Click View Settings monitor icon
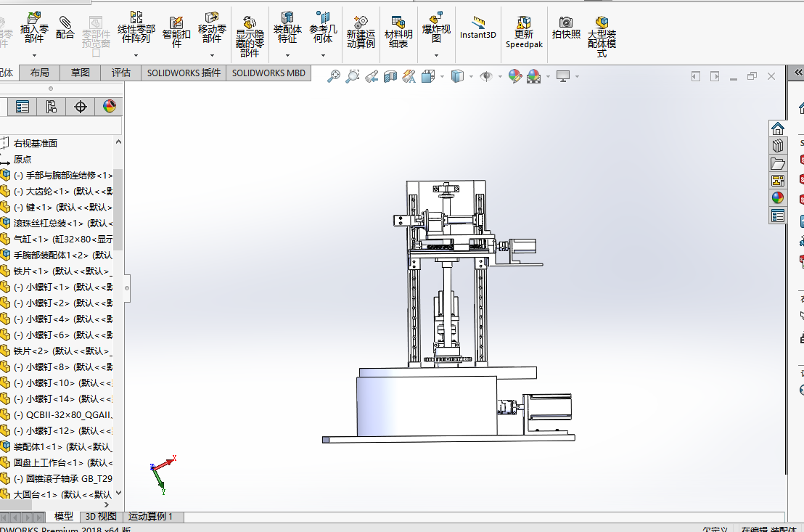The image size is (804, 532). pos(563,76)
